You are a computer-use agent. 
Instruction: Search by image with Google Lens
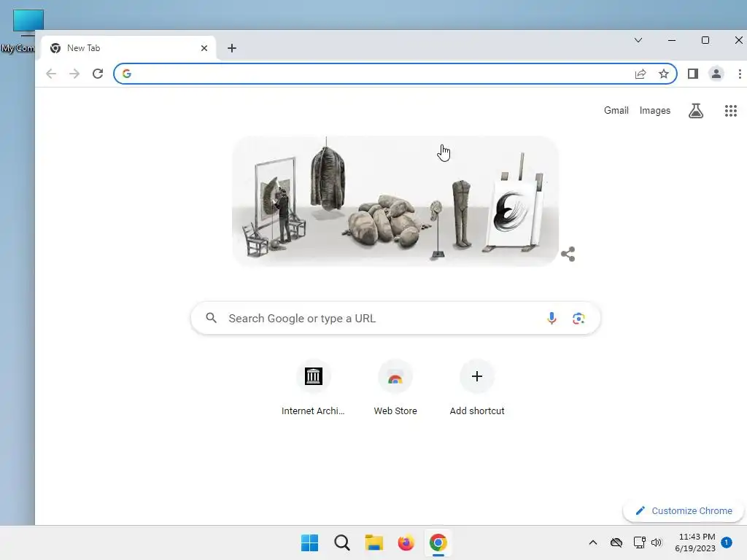tap(578, 318)
